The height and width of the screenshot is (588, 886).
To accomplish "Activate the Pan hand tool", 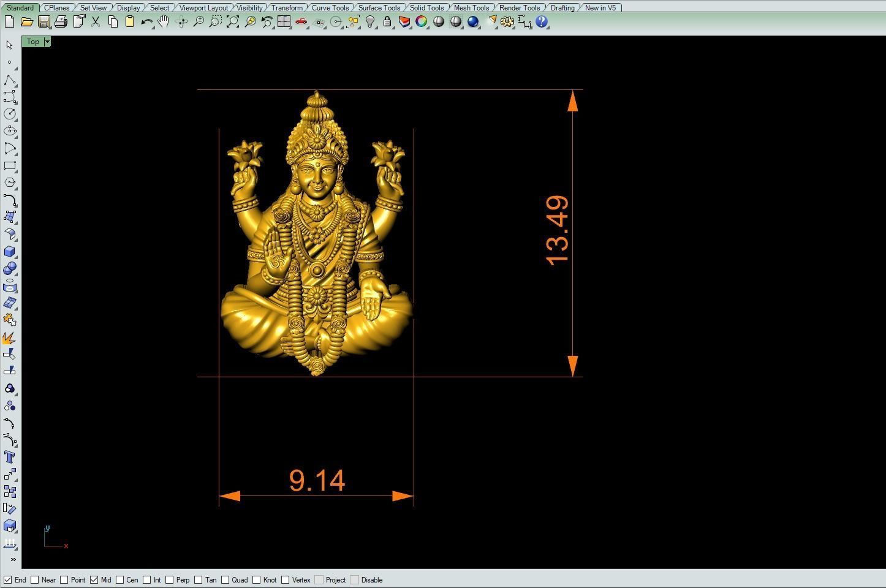I will click(163, 21).
